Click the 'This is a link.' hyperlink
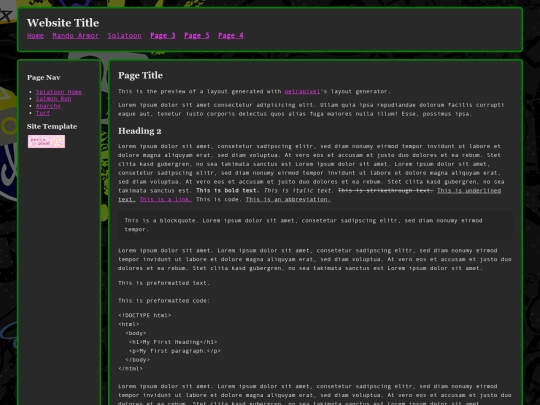The width and height of the screenshot is (540, 405). [166, 199]
